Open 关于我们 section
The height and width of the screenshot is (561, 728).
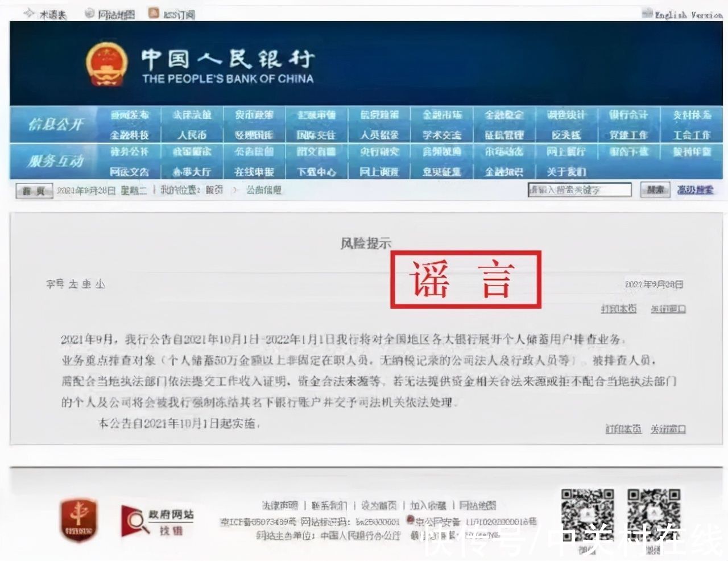point(566,172)
